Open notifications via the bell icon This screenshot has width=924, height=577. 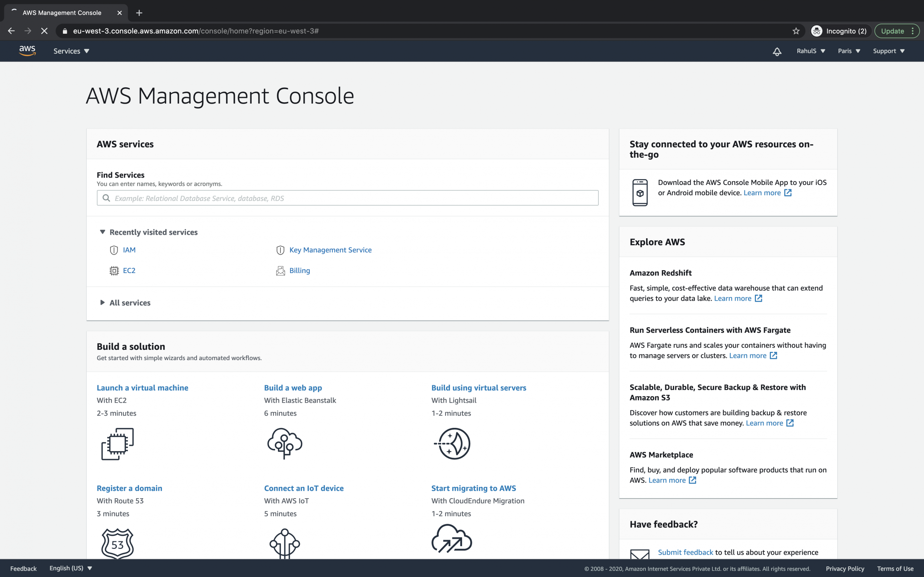click(777, 51)
